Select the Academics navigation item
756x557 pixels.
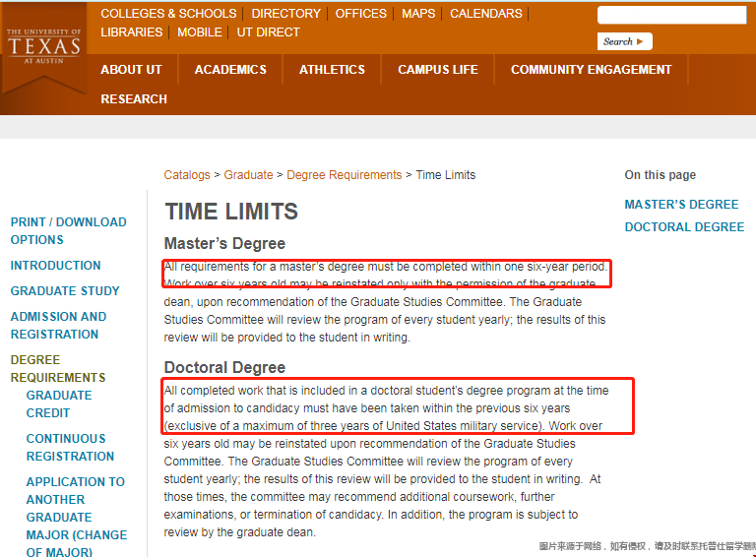click(230, 70)
